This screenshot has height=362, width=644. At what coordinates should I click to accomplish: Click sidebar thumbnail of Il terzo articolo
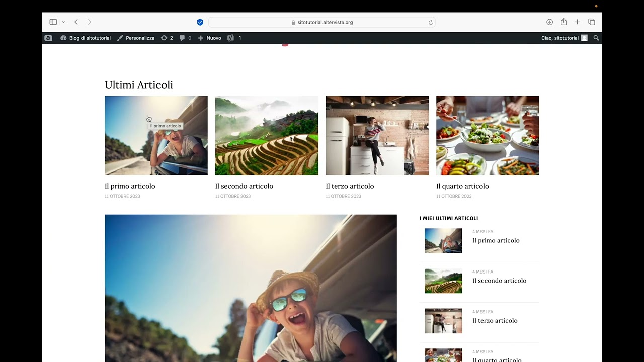point(443,321)
